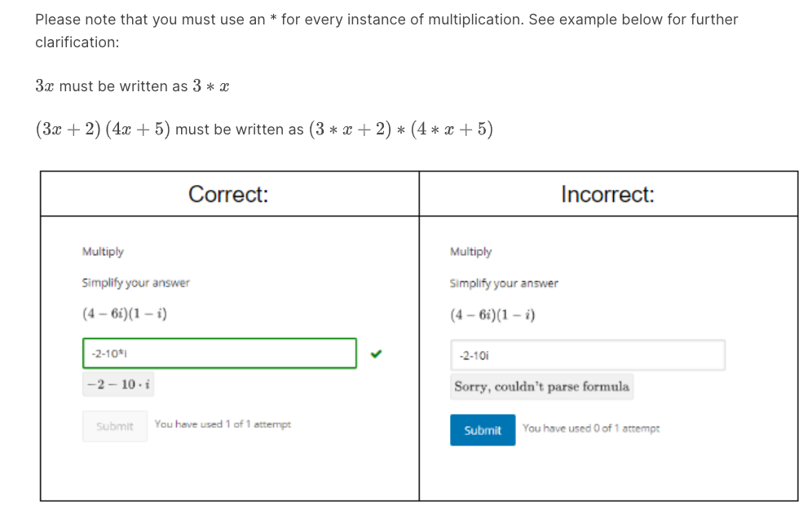Click 'You have used 1 of 1 attempt' text
Screen dimensions: 812x519
[223, 424]
